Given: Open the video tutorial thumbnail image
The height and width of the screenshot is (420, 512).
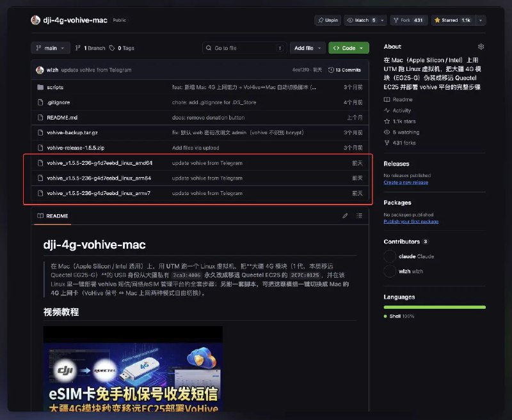Looking at the screenshot, I should coord(133,369).
